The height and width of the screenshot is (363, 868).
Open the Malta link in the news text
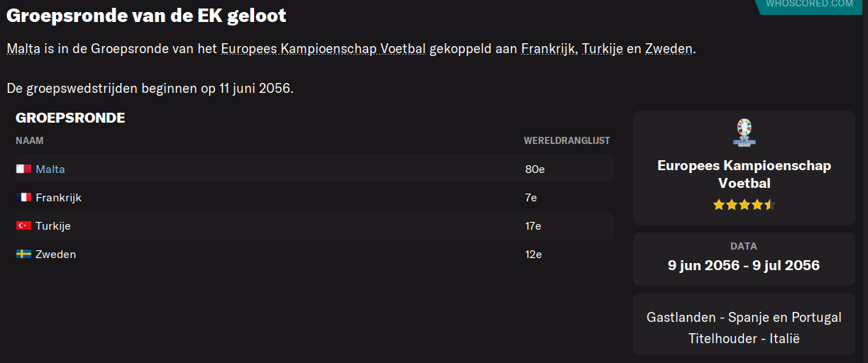[x=23, y=49]
